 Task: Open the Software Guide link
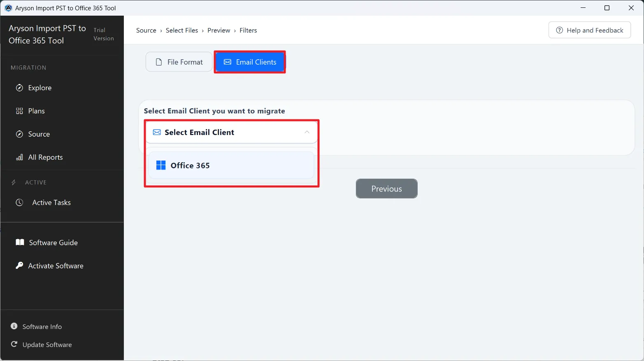pos(53,242)
